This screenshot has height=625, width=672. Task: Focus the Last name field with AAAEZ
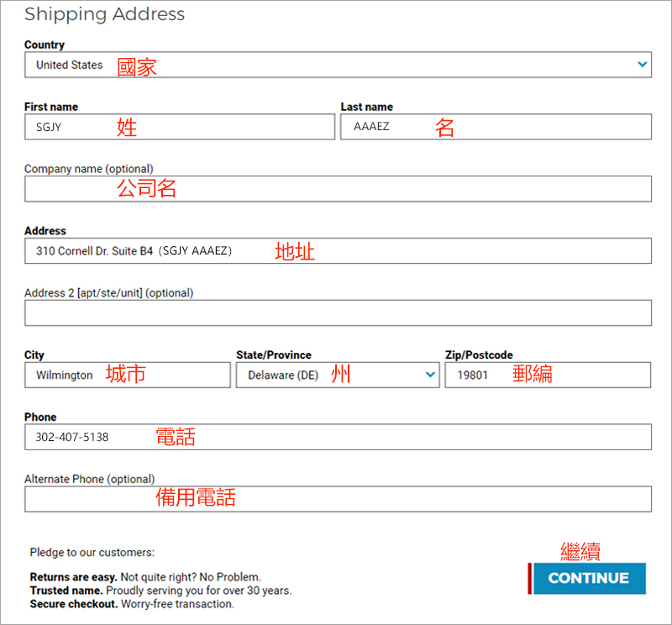[496, 127]
